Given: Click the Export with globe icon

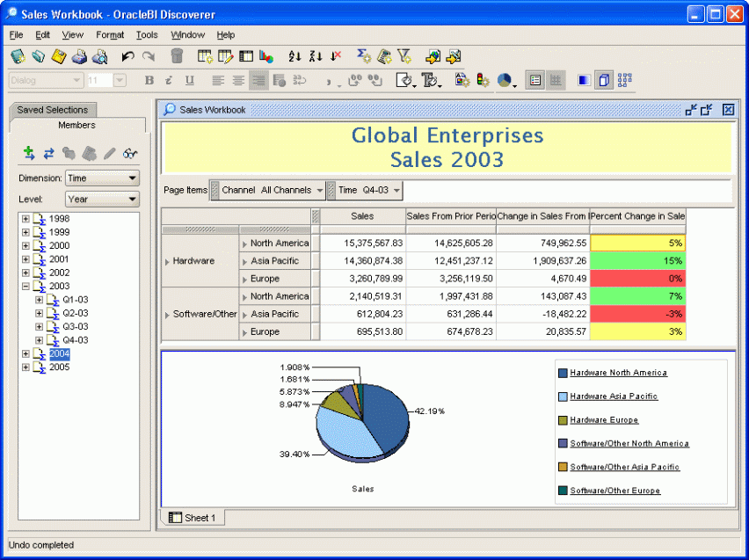Looking at the screenshot, I should click(433, 56).
